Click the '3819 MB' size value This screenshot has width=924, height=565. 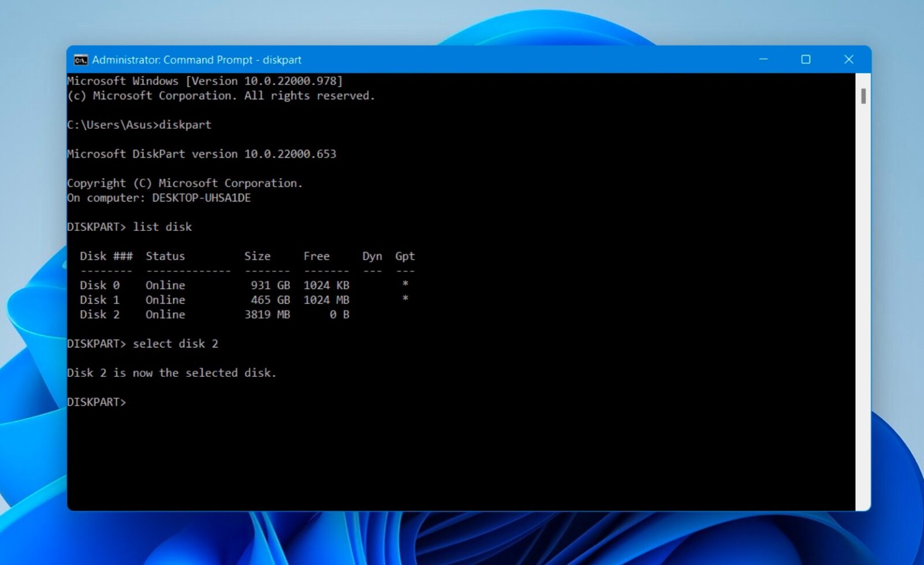coord(267,315)
